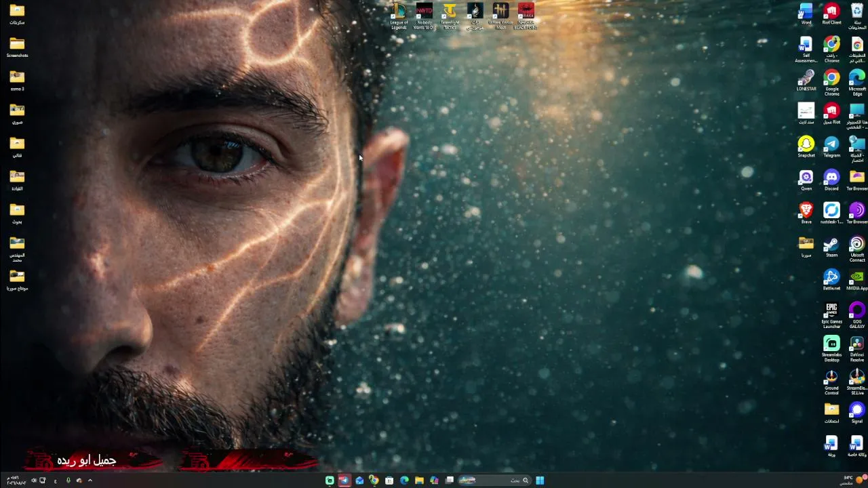This screenshot has width=868, height=488.
Task: Launch the Nobody Wants to Die shortcut
Action: click(425, 16)
